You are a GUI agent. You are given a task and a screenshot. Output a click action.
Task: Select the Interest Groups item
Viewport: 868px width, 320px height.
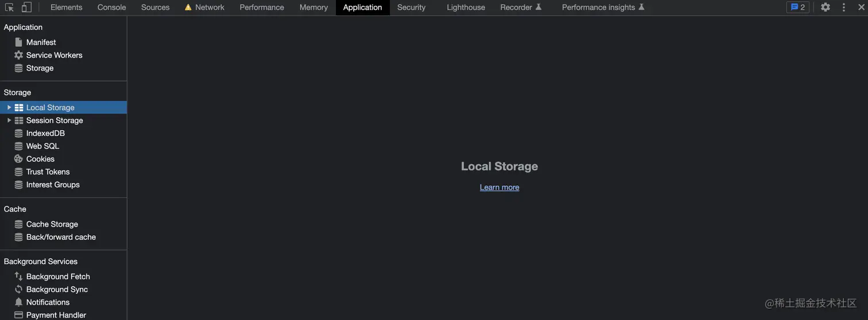pyautogui.click(x=63, y=185)
